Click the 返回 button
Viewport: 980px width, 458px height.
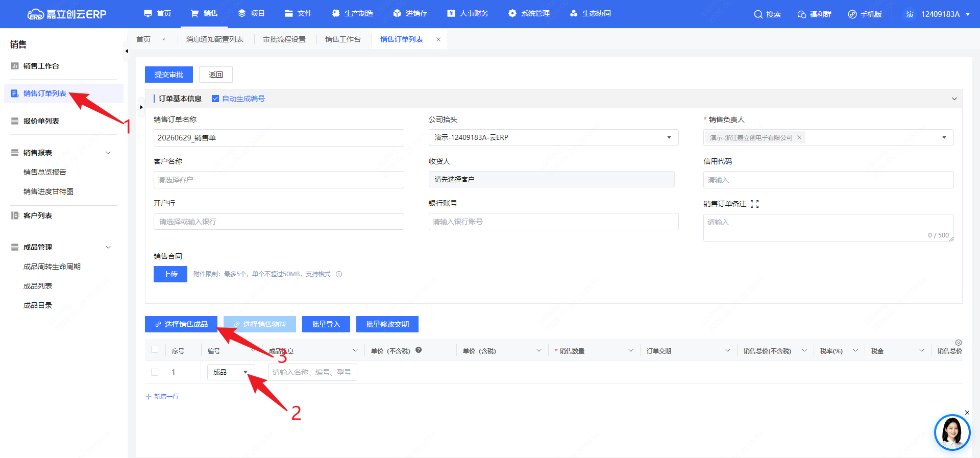click(216, 75)
